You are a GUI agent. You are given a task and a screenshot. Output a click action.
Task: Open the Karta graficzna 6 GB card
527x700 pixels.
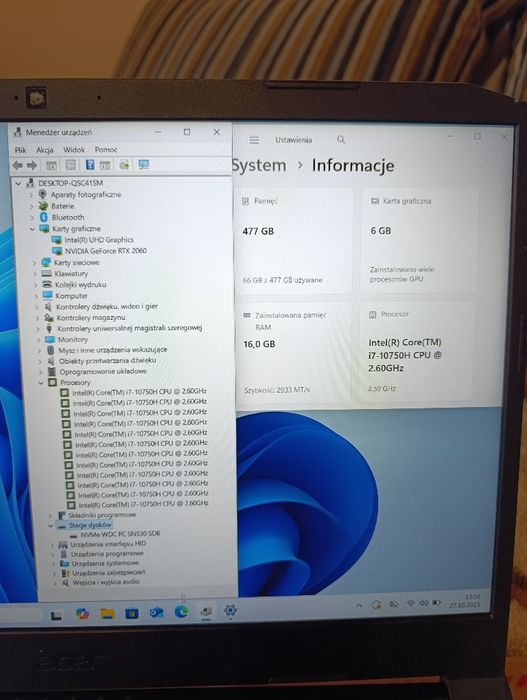418,241
